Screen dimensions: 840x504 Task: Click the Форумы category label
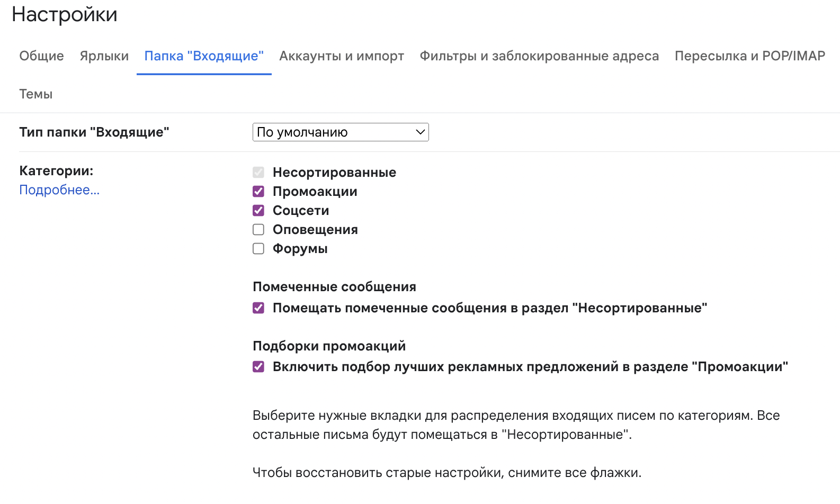[x=300, y=249]
